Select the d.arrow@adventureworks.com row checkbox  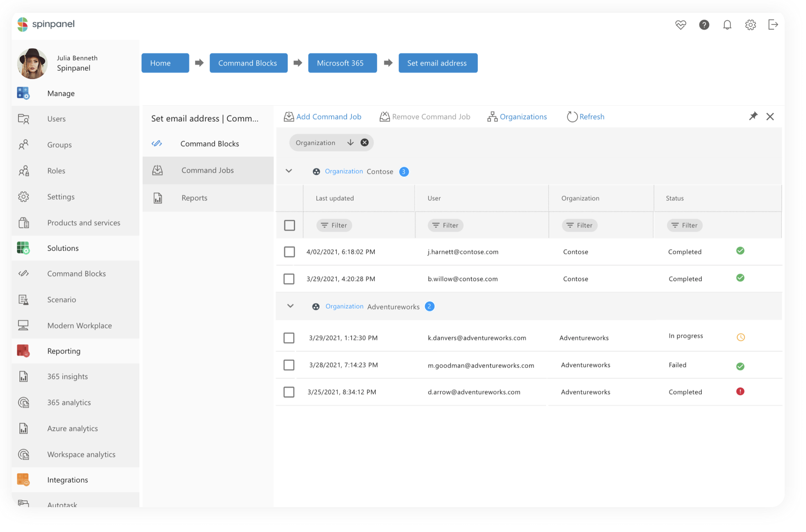tap(289, 392)
